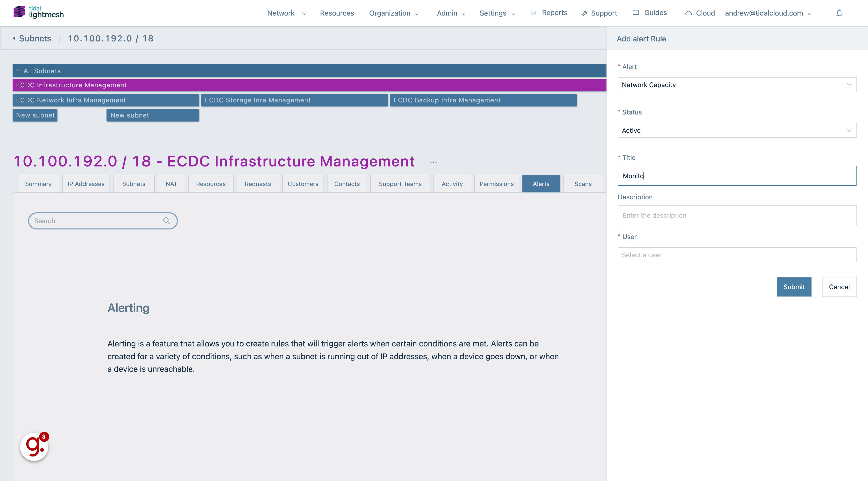868x481 pixels.
Task: Expand the Organization dropdown menu
Action: point(394,13)
